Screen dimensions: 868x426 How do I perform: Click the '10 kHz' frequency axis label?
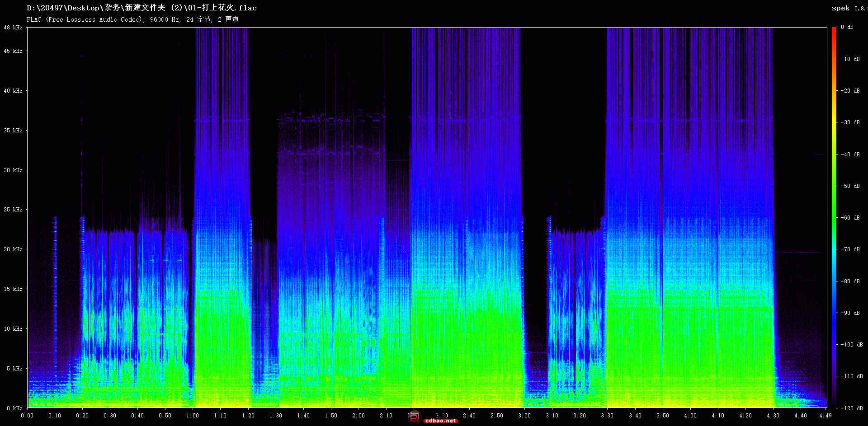[x=13, y=329]
